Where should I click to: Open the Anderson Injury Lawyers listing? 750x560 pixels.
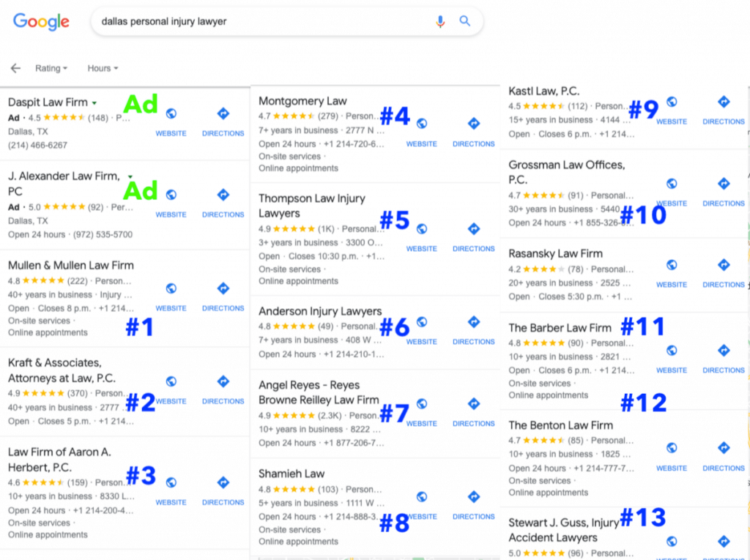[x=320, y=311]
